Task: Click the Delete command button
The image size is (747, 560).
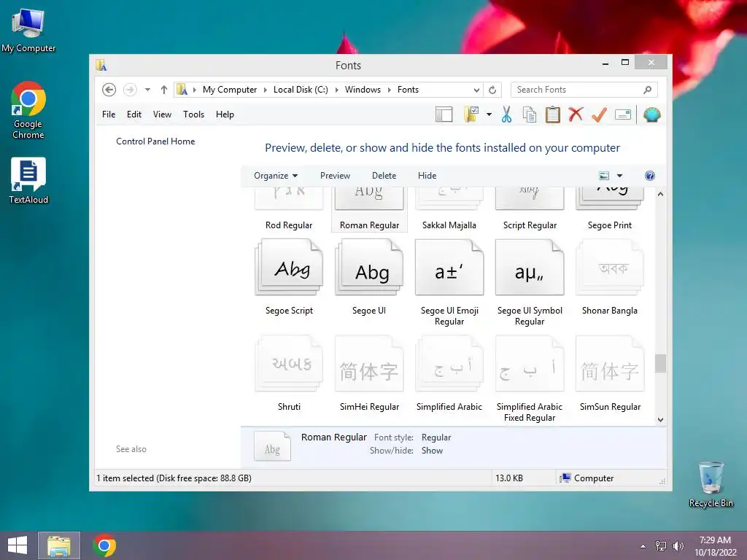Action: 384,176
